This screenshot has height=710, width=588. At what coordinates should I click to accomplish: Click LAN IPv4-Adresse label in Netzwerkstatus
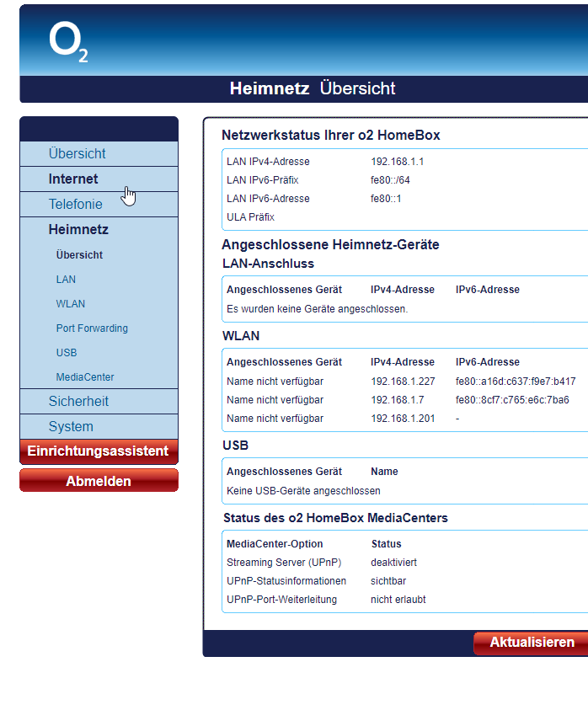tap(268, 162)
